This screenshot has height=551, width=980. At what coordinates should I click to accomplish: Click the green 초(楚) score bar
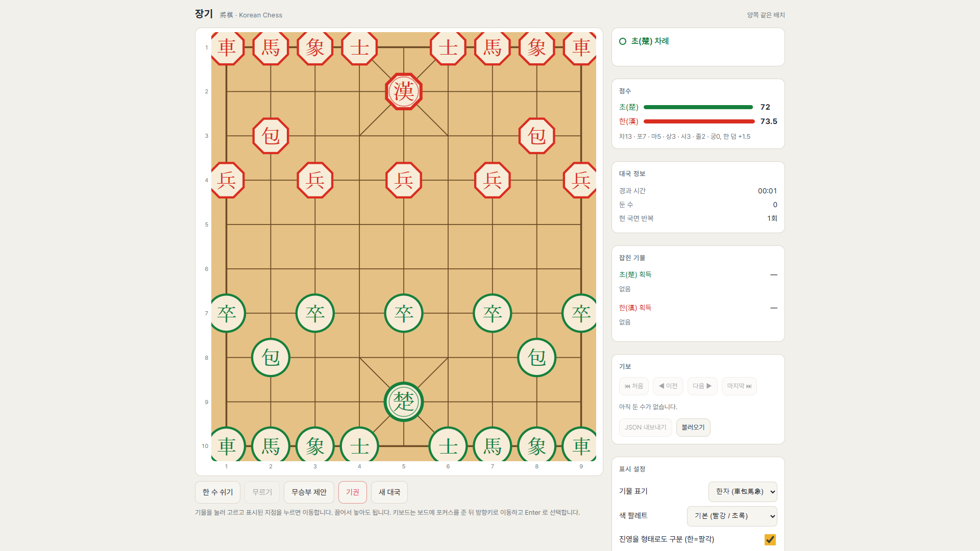click(698, 107)
